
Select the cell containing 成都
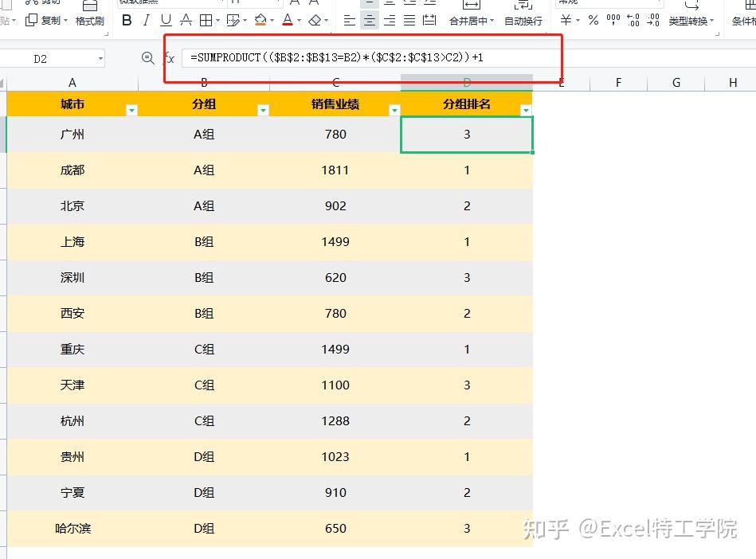[x=72, y=170]
